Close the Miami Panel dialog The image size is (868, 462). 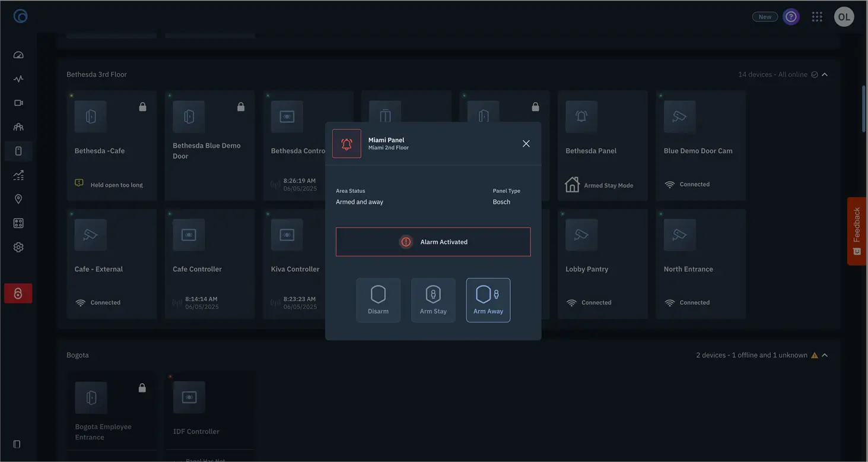pos(526,144)
